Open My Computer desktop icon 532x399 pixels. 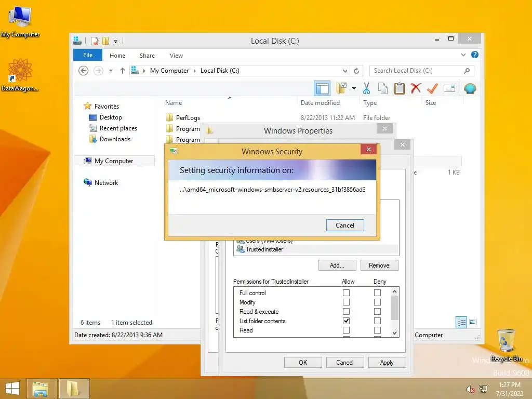(20, 21)
